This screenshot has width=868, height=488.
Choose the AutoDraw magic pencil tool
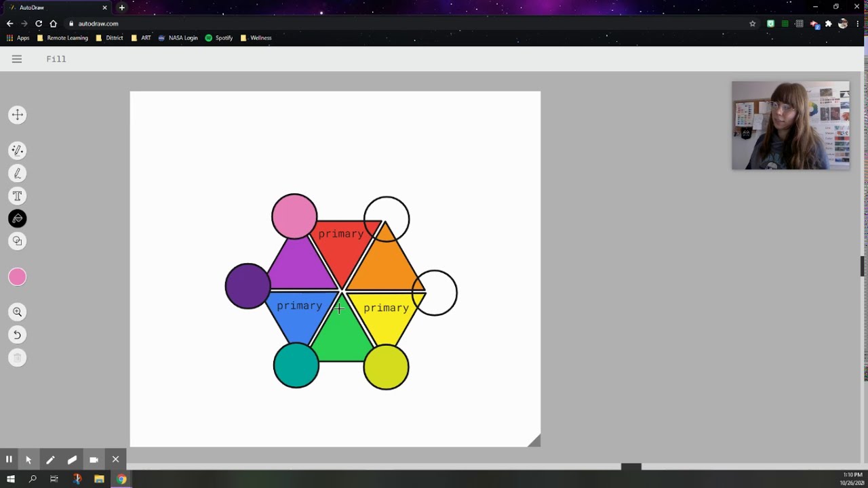coord(18,150)
